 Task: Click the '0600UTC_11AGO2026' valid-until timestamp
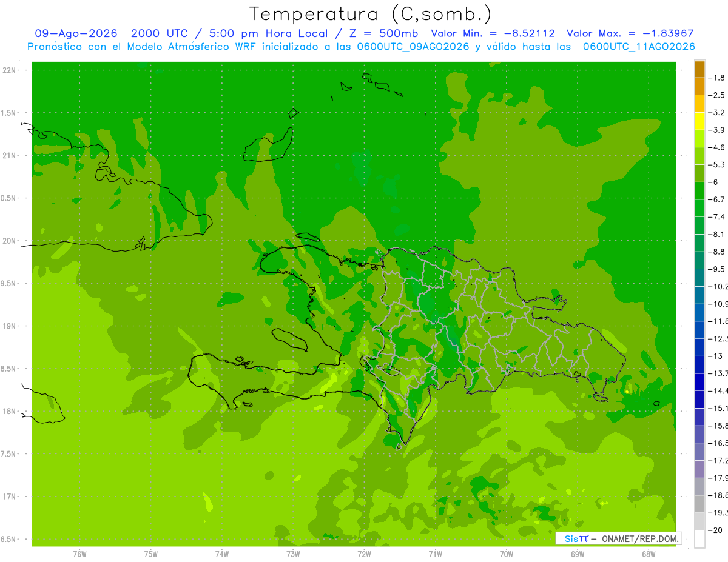click(639, 47)
